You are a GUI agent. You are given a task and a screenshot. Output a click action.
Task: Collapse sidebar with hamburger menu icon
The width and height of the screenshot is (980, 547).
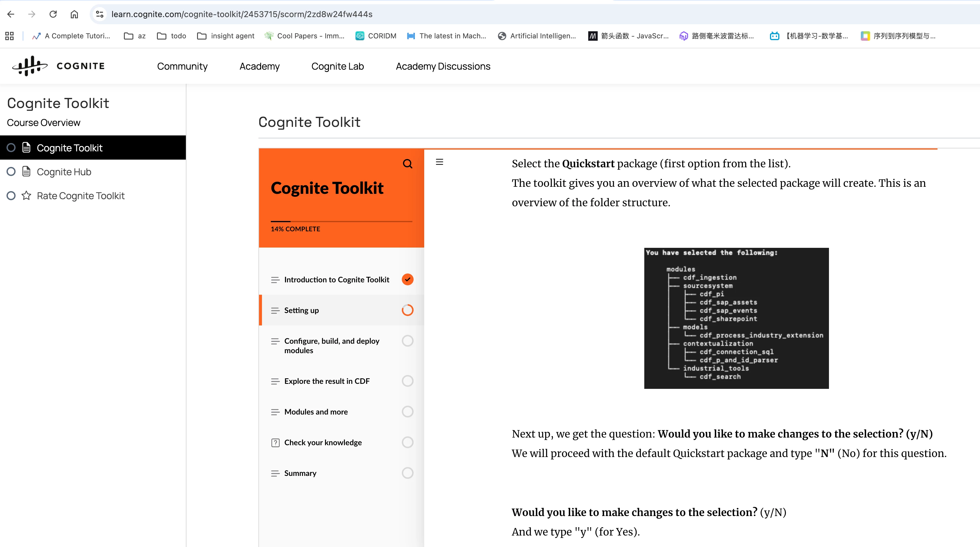439,162
